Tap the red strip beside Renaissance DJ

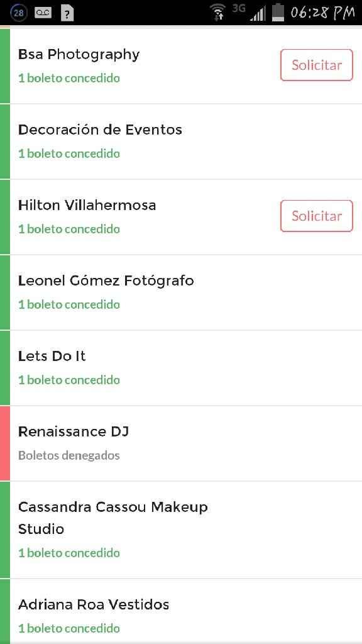coord(4,442)
